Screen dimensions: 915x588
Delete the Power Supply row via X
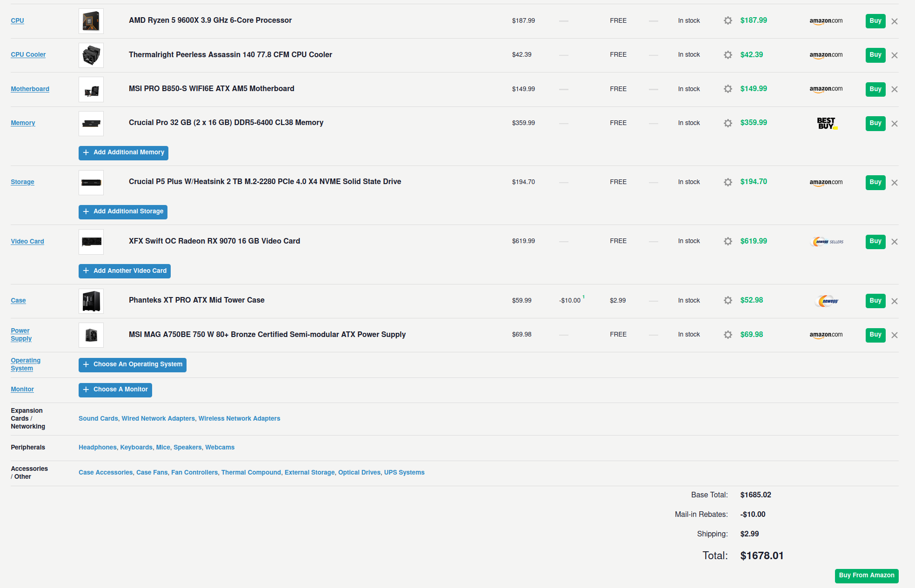(894, 335)
